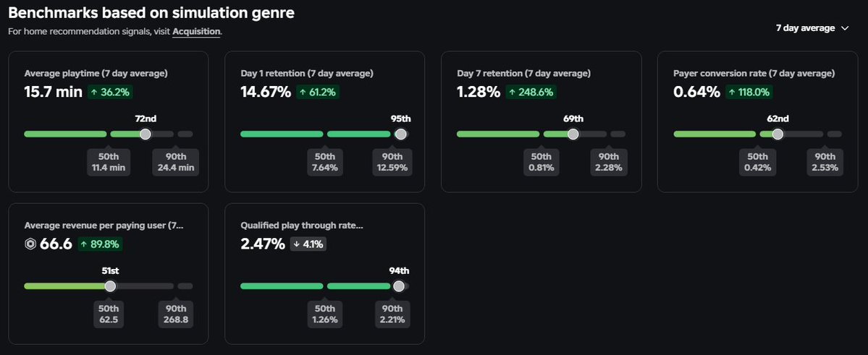Click the 89.8% increase badge next to 66.6

point(100,244)
